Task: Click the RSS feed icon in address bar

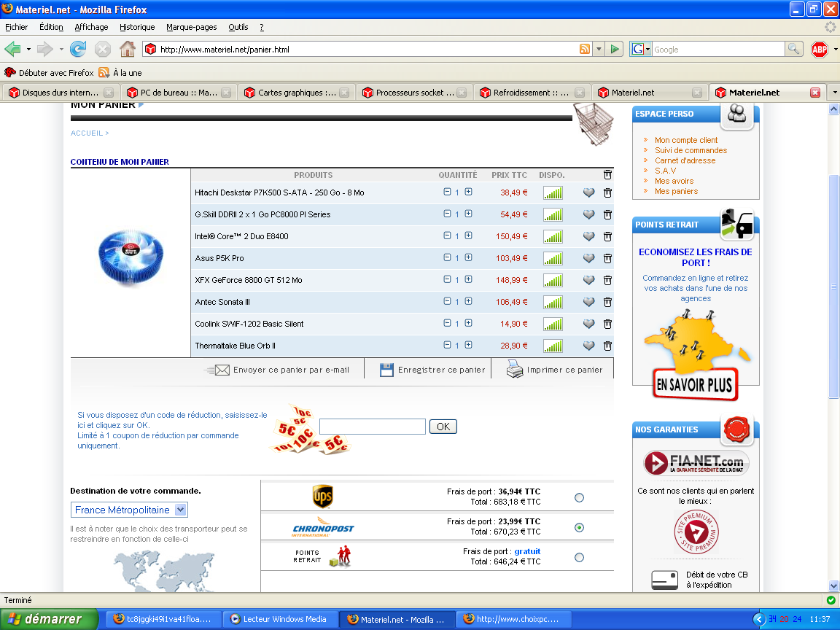Action: (x=585, y=50)
